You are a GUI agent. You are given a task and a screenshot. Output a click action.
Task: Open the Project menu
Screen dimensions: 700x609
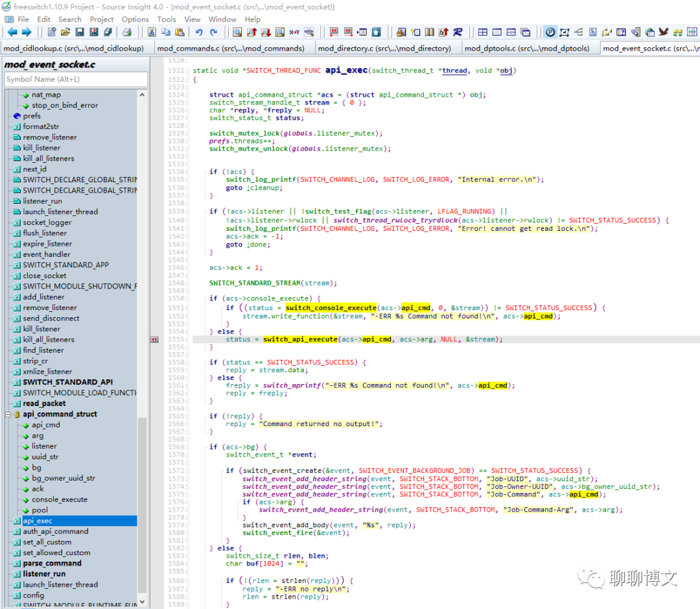click(x=101, y=19)
